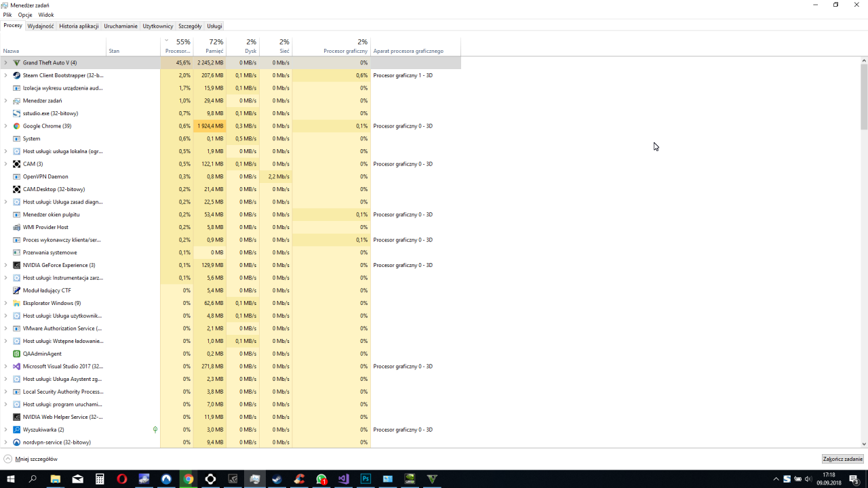
Task: Switch to the Wydajność tab
Action: (x=41, y=26)
